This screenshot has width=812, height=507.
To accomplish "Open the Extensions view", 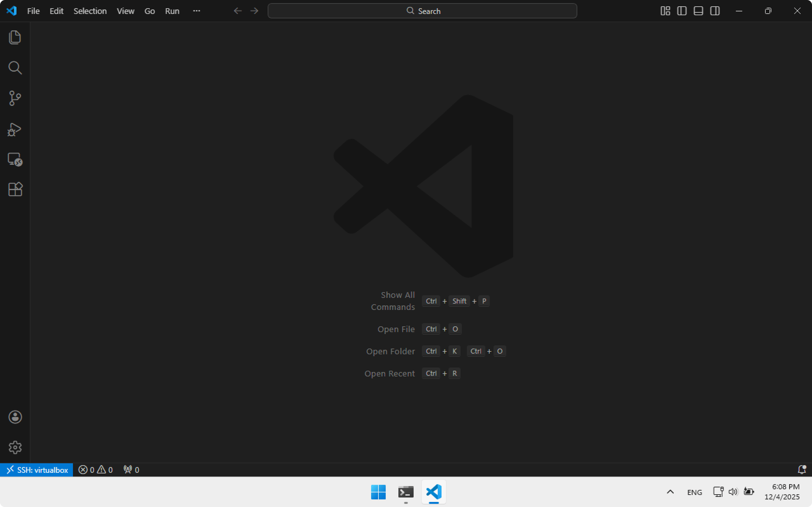I will 15,189.
